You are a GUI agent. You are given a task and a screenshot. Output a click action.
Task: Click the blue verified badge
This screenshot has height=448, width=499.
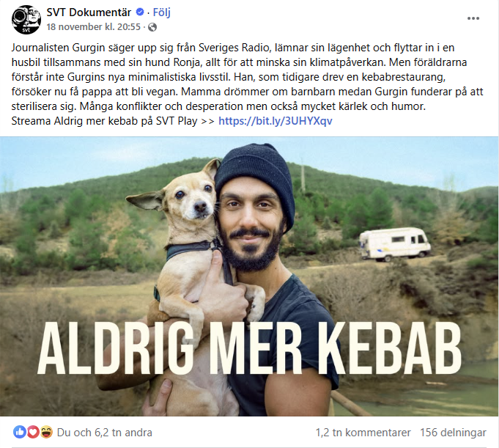pyautogui.click(x=140, y=12)
